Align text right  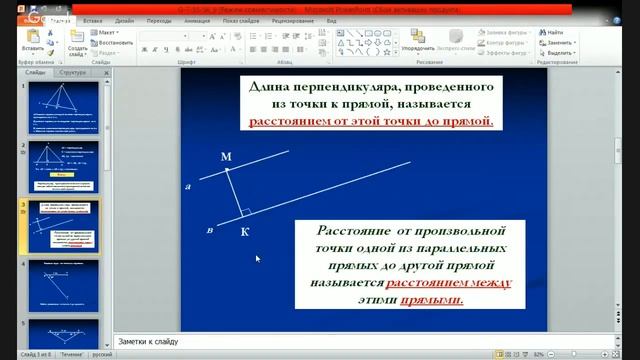(x=275, y=50)
